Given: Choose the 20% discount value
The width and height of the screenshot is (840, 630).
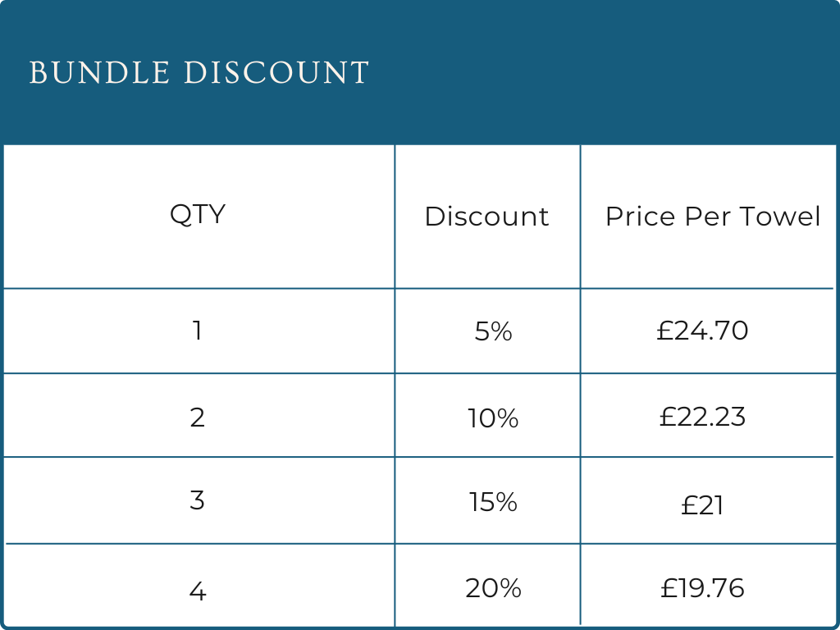Looking at the screenshot, I should tap(493, 588).
